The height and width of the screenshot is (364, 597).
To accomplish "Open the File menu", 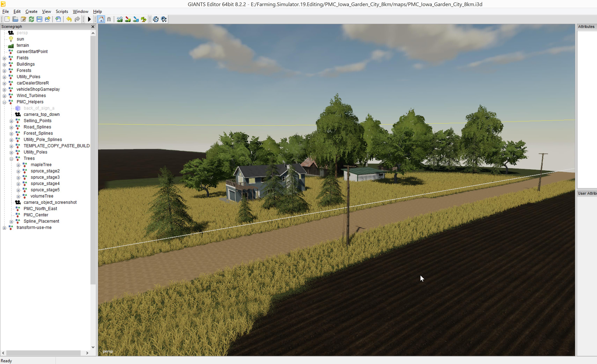I will [x=6, y=11].
